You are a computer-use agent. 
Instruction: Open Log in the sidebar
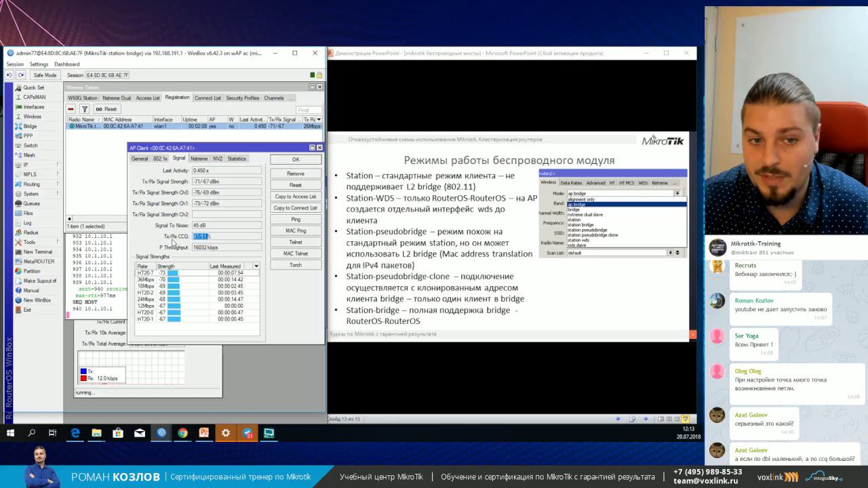click(28, 223)
